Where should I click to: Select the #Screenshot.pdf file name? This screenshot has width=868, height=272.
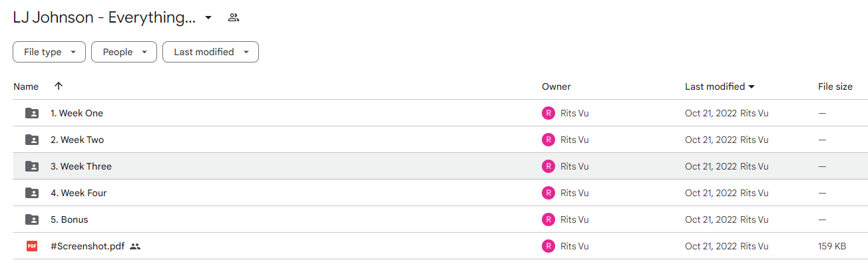87,246
